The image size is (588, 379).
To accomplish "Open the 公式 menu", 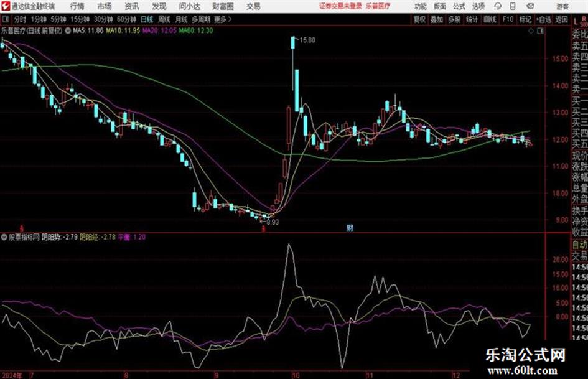I will click(x=459, y=6).
